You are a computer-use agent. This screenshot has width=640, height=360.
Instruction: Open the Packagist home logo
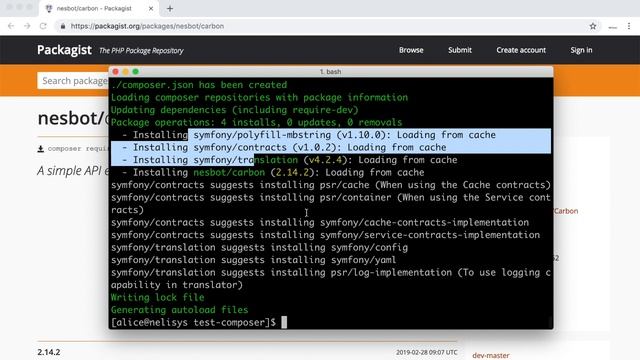point(64,50)
